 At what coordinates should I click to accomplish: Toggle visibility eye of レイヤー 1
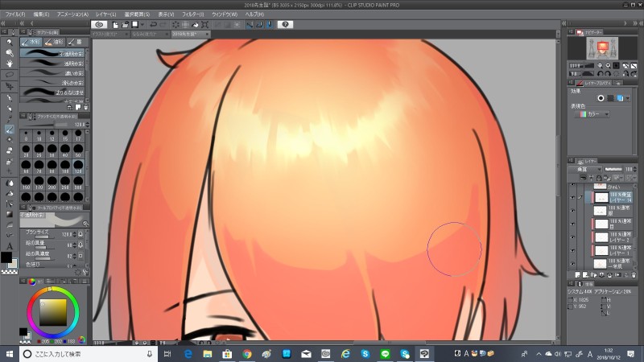click(x=572, y=250)
